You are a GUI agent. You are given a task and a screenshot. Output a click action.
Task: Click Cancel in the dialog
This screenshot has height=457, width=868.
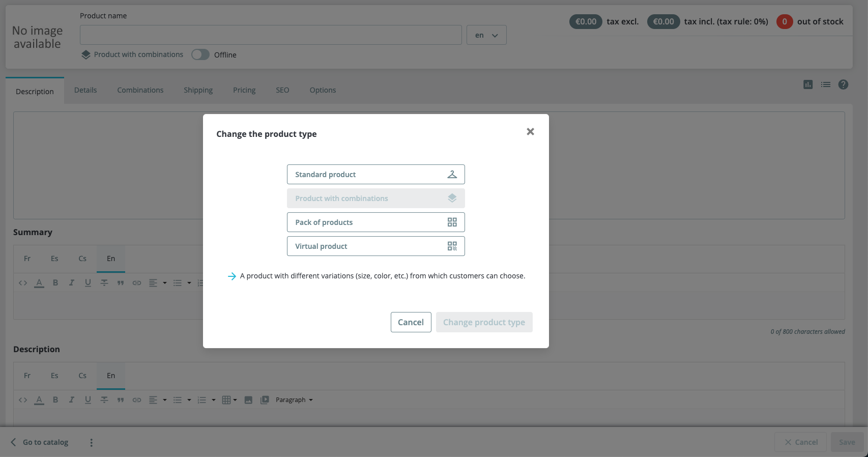click(411, 322)
